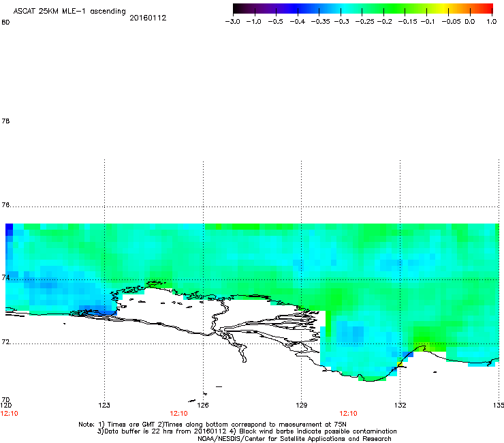The height and width of the screenshot is (443, 504).
Task: Click the -3.0 colorbar label
Action: (x=232, y=22)
